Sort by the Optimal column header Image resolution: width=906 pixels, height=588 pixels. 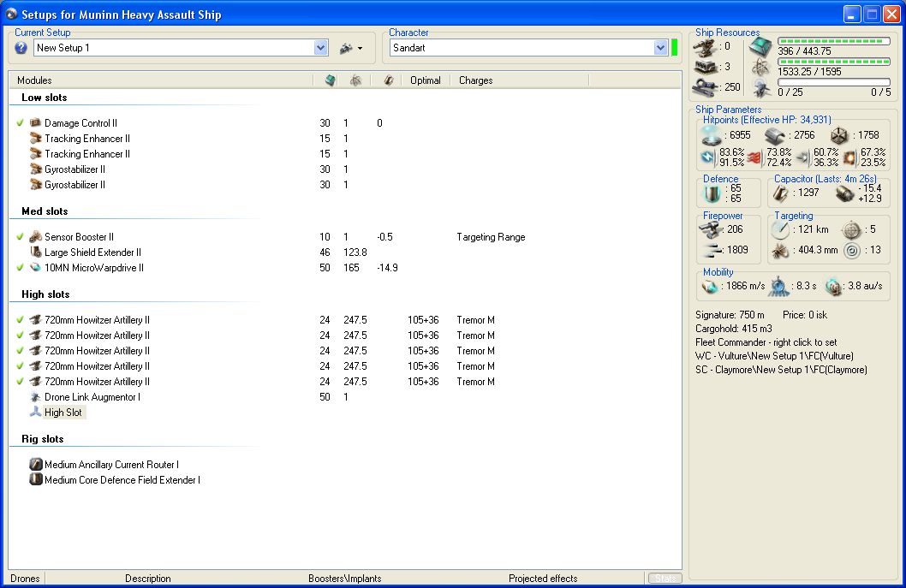coord(426,80)
